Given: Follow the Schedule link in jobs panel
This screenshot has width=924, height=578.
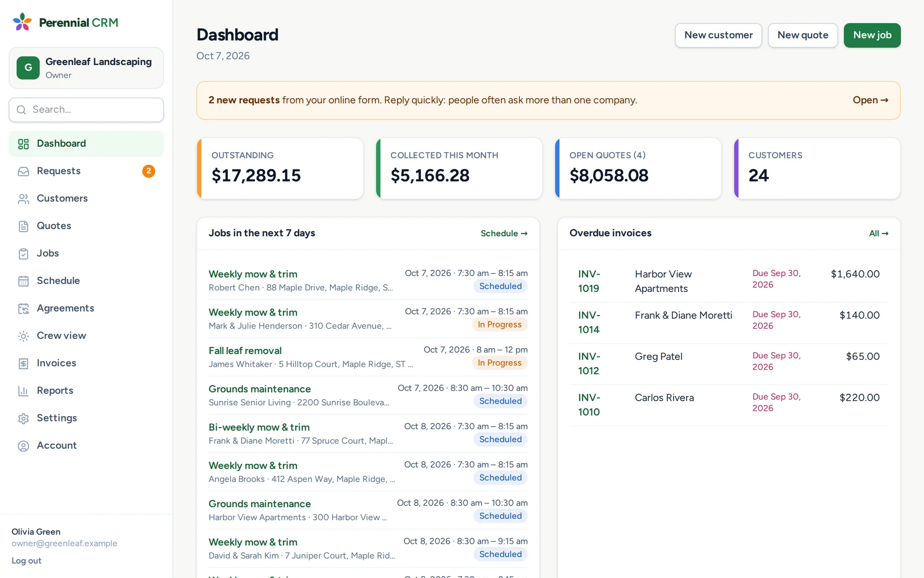Looking at the screenshot, I should click(x=504, y=234).
